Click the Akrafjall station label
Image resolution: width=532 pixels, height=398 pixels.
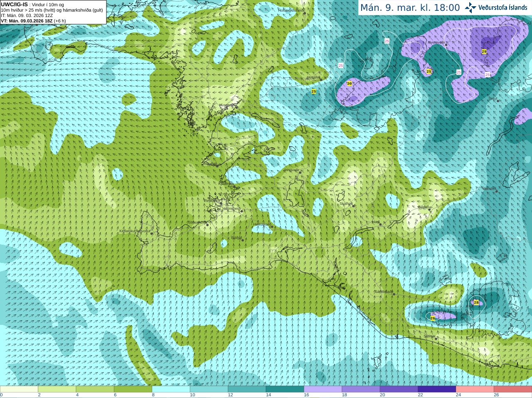point(211,164)
